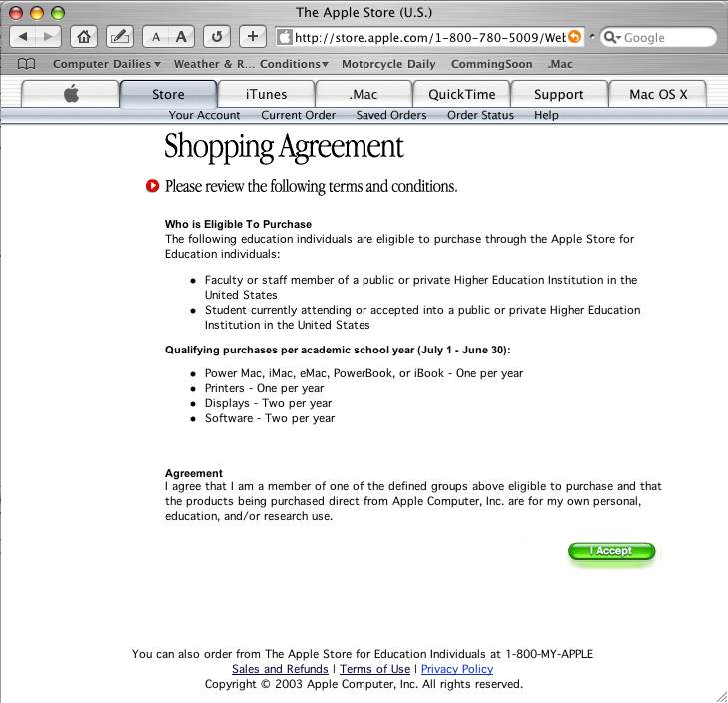Viewport: 728px width, 703px height.
Task: Click the orange SnapBack arrow in address bar
Action: coord(575,37)
